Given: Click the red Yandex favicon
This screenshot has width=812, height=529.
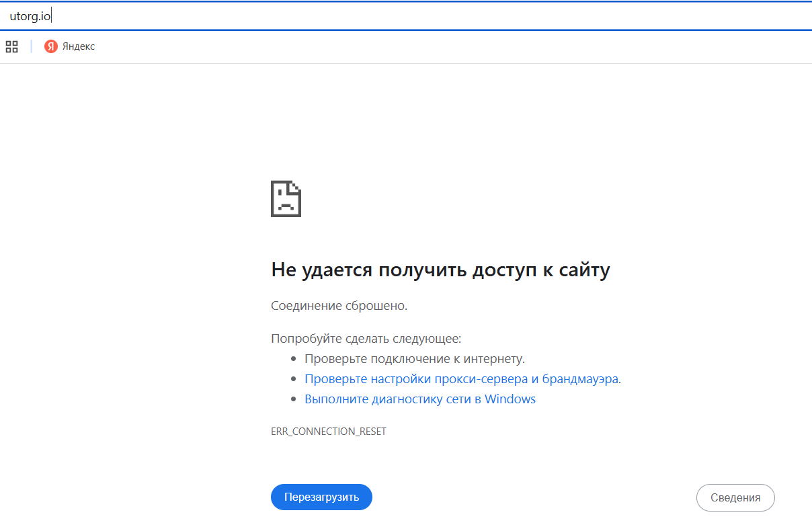Looking at the screenshot, I should click(x=52, y=47).
